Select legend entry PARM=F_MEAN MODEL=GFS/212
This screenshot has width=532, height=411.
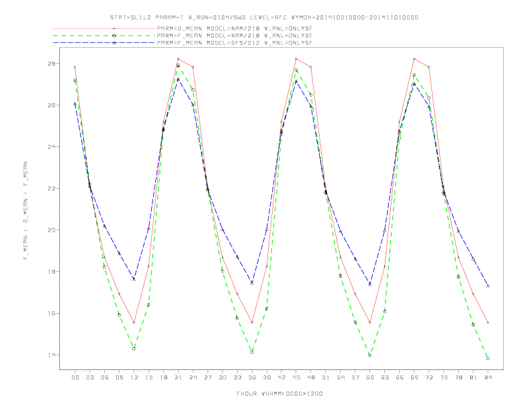pyautogui.click(x=234, y=43)
